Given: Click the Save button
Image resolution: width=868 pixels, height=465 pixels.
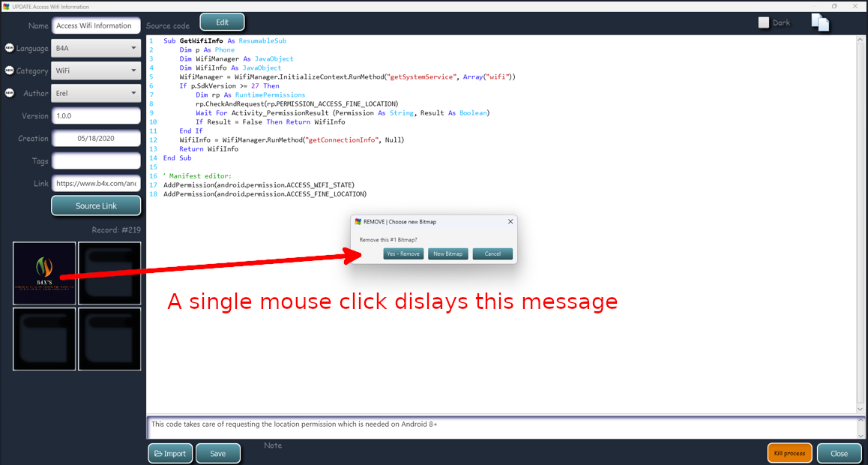Looking at the screenshot, I should tap(218, 453).
